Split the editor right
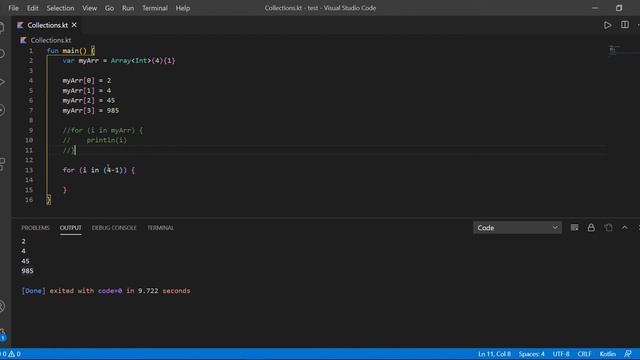640x360 pixels. [x=625, y=25]
